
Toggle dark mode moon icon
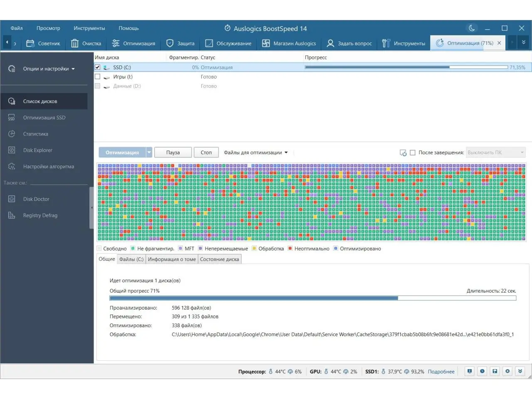pos(472,28)
